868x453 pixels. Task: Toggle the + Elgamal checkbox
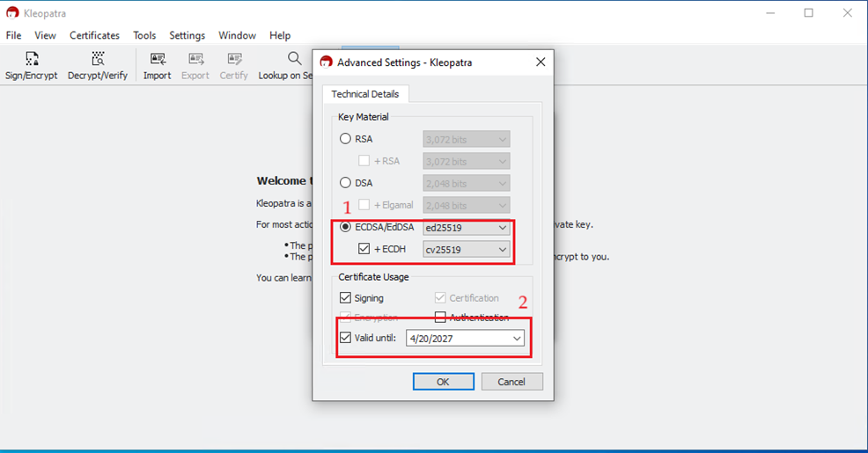coord(364,205)
